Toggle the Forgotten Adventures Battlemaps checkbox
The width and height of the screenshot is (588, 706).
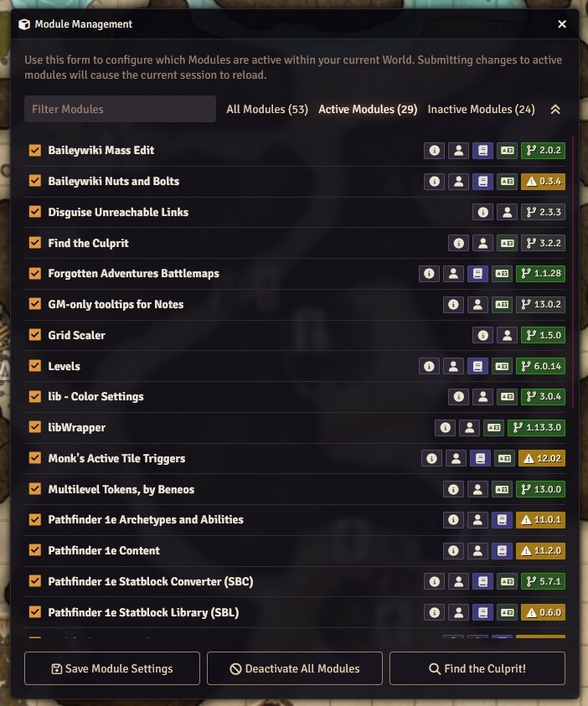point(34,273)
